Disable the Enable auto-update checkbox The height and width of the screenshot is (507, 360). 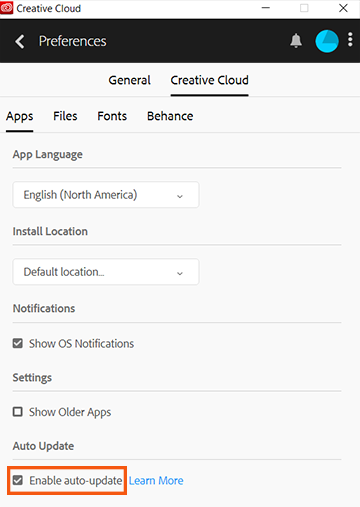pyautogui.click(x=18, y=480)
